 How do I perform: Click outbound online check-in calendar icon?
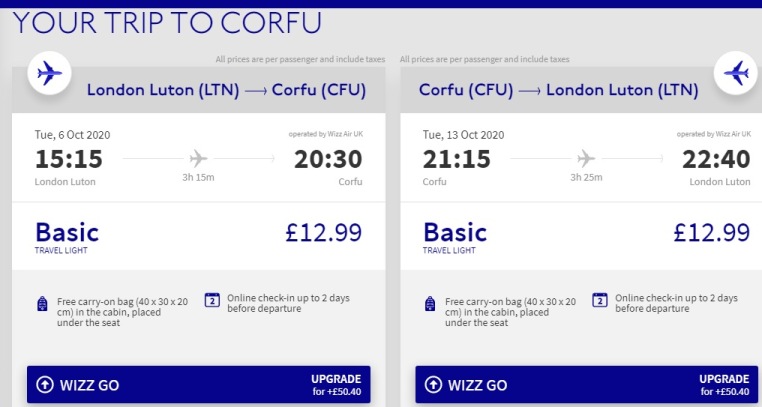tap(212, 299)
